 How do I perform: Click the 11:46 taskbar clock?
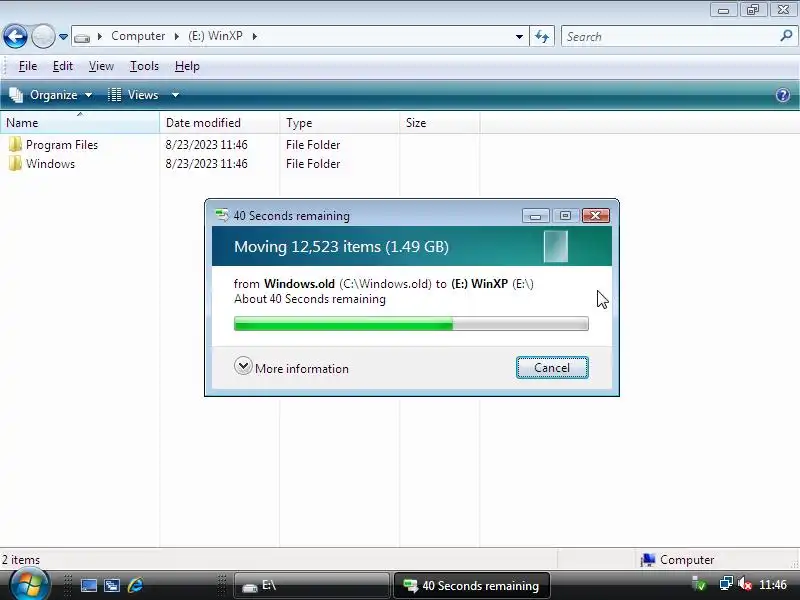pyautogui.click(x=773, y=585)
